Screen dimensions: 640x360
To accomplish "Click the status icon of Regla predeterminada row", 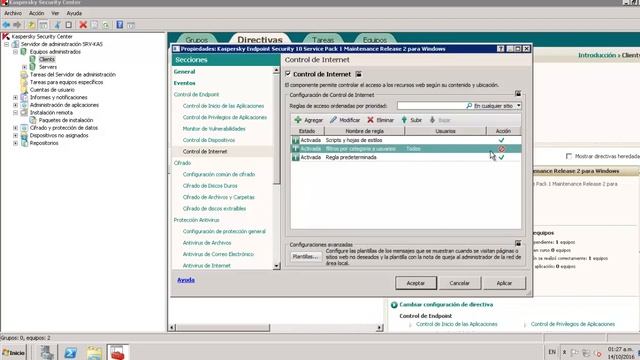I will tap(296, 157).
